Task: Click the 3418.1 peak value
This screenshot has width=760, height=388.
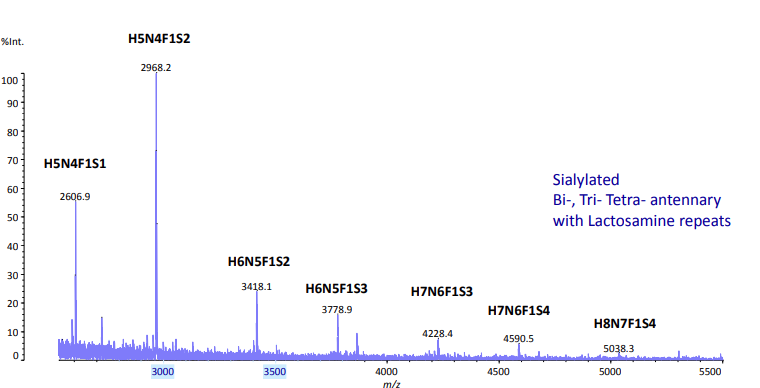Action: click(x=256, y=287)
